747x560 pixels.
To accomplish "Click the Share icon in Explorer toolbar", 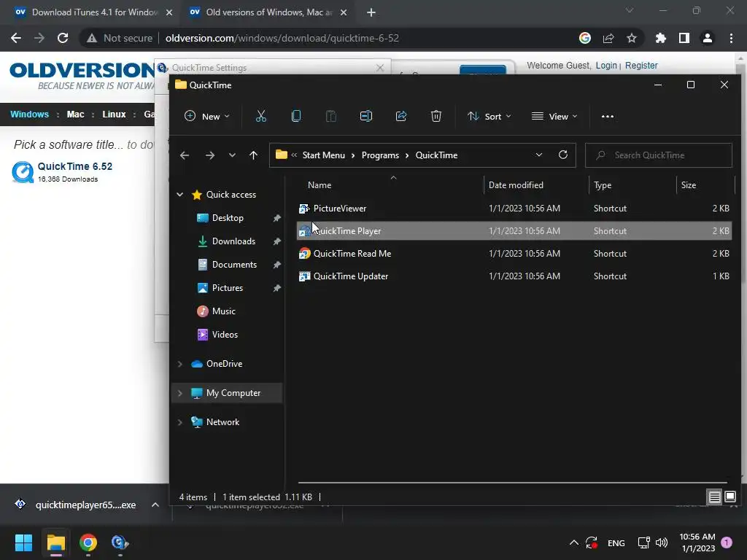I will click(401, 116).
